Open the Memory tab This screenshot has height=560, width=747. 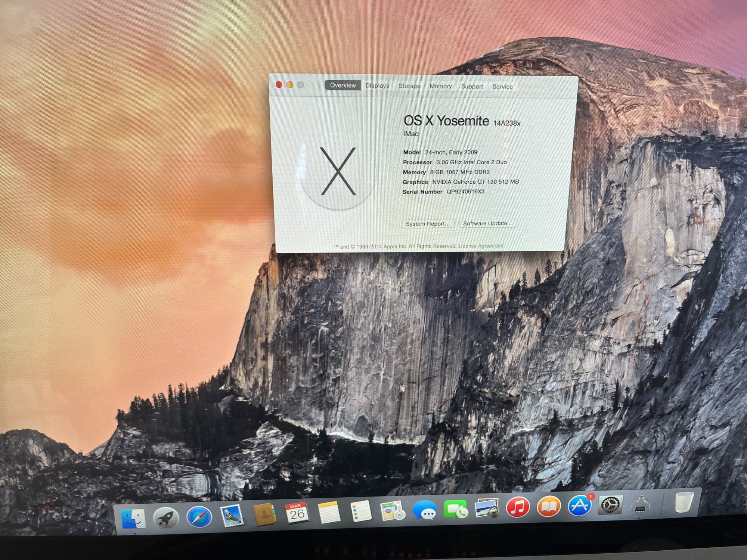point(441,86)
